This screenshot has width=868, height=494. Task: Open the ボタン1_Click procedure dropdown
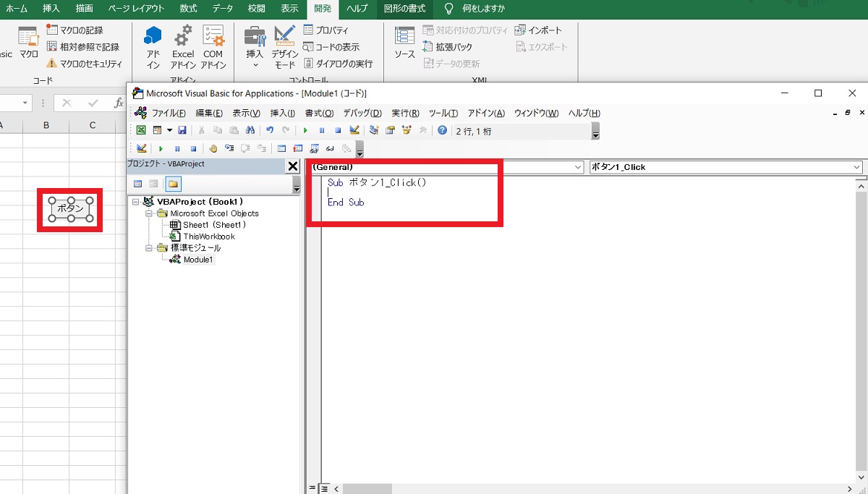coord(856,167)
